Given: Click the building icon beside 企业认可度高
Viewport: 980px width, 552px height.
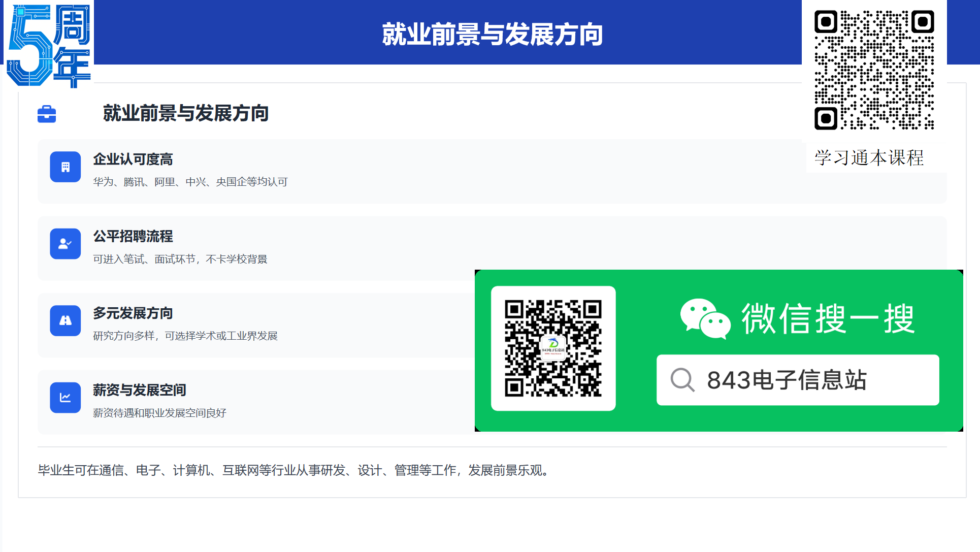Looking at the screenshot, I should [x=66, y=167].
